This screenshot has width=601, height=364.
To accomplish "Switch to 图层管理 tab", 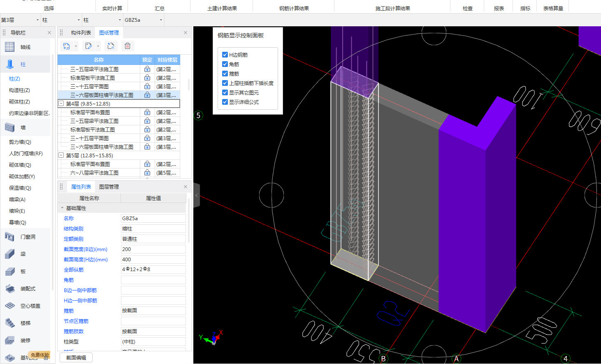I will click(x=109, y=187).
